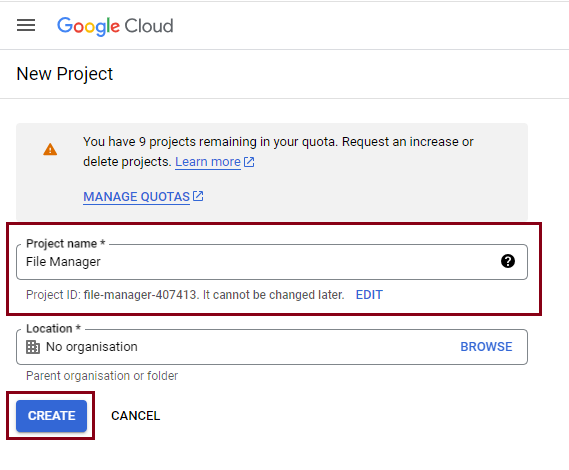Image resolution: width=569 pixels, height=470 pixels.
Task: Click the help question mark icon
Action: [x=508, y=261]
